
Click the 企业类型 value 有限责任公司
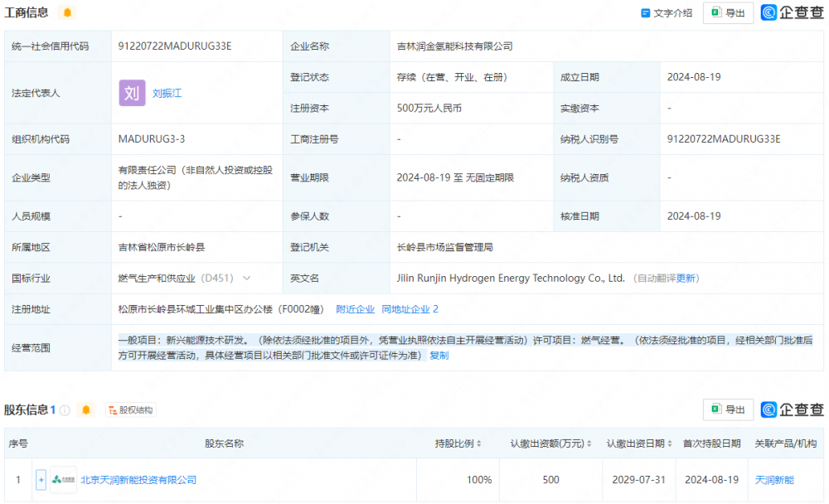pyautogui.click(x=196, y=177)
